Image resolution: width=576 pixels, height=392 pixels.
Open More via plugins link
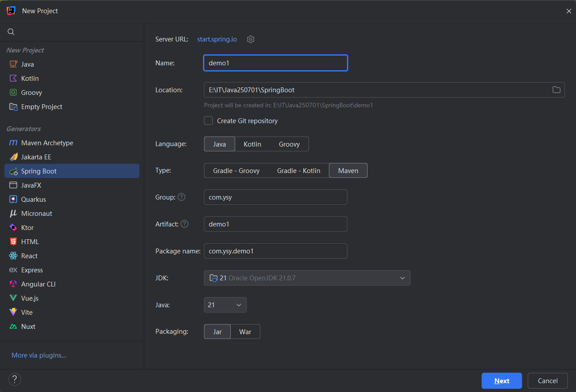[39, 355]
